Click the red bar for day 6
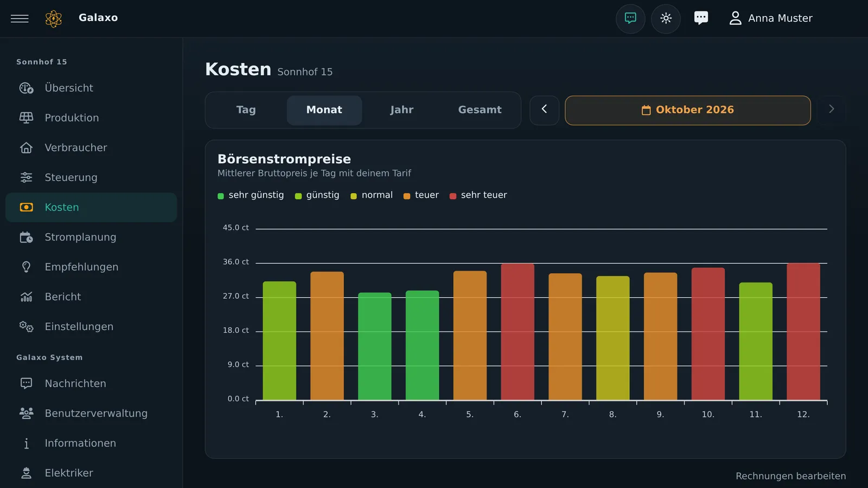Viewport: 868px width, 488px height. (518, 332)
